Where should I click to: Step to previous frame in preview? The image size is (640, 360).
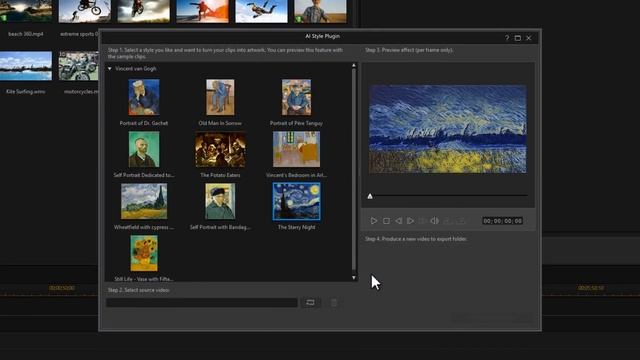(x=398, y=221)
